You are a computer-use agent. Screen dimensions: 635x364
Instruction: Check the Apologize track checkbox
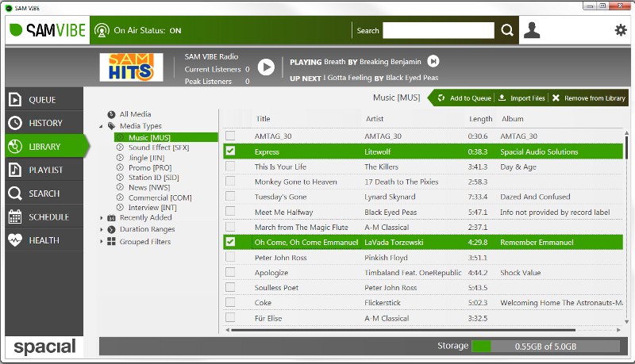[230, 272]
